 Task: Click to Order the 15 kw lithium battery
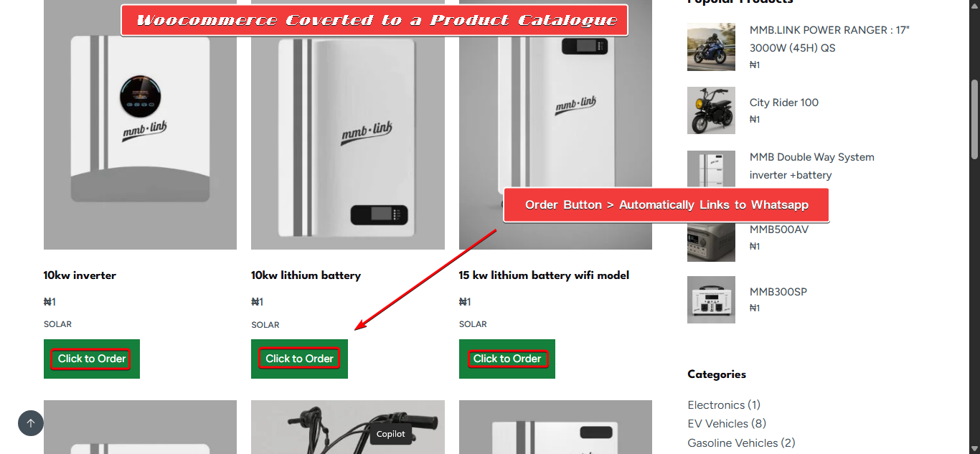pyautogui.click(x=507, y=359)
